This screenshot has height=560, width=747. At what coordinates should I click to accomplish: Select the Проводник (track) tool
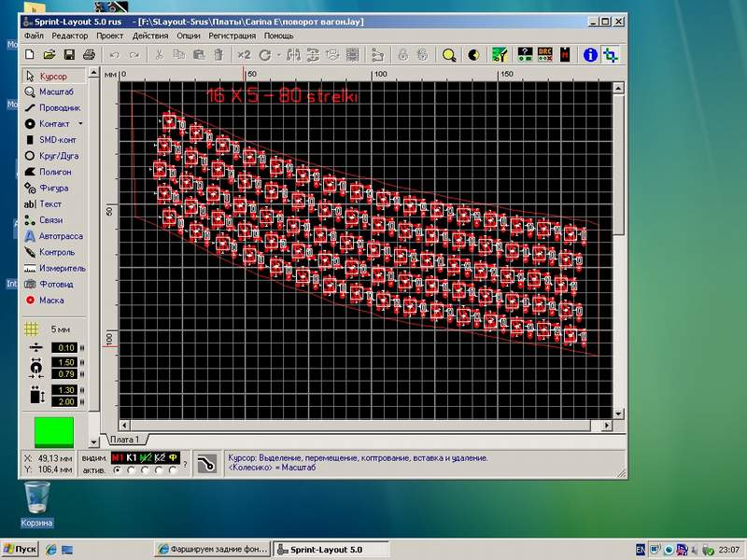pos(58,107)
